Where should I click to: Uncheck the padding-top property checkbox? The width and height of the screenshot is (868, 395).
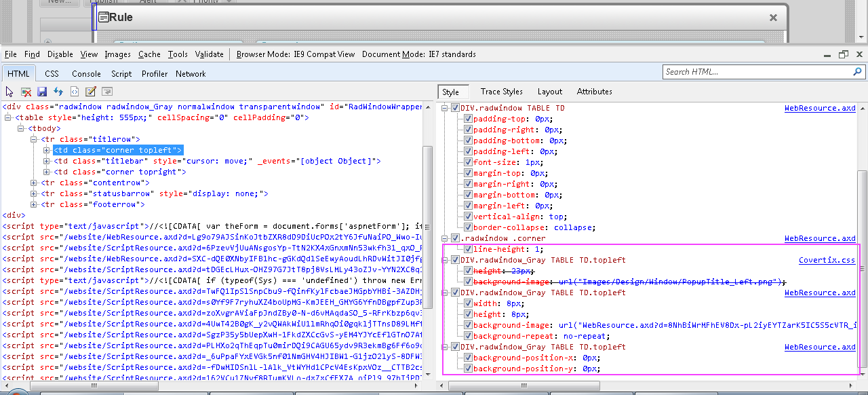[468, 119]
